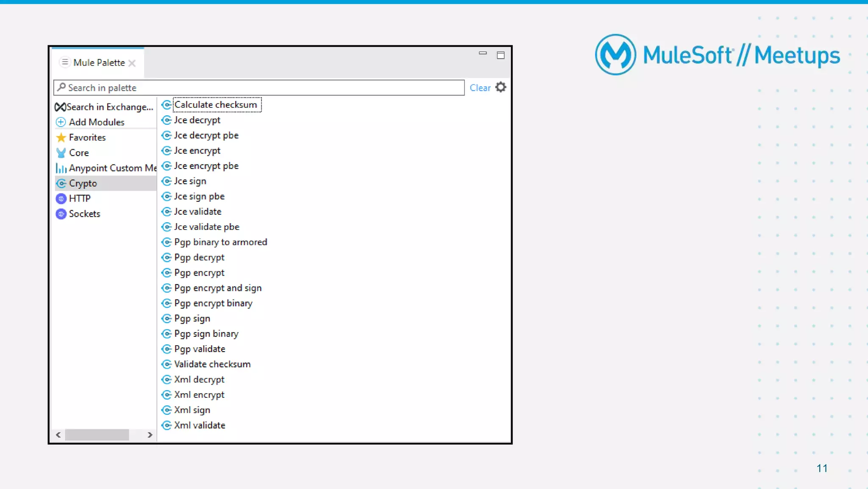Select the Mule Palette tab
The image size is (868, 489).
tap(99, 63)
